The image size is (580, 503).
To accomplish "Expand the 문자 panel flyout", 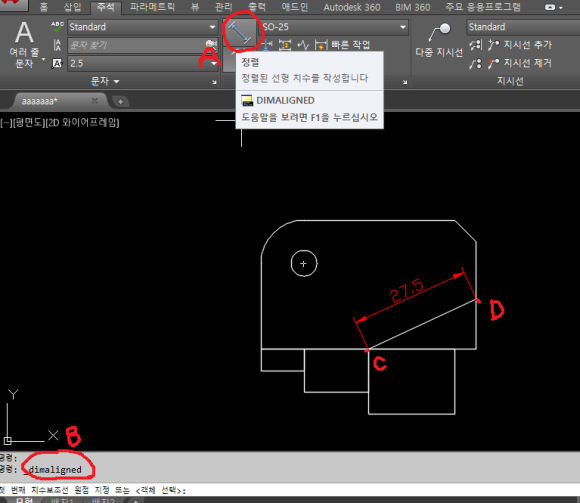I will [105, 81].
